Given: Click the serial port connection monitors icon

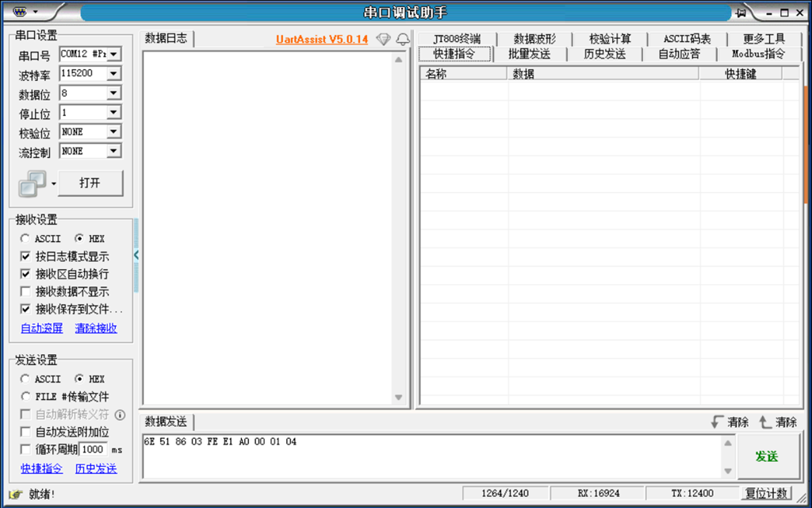Looking at the screenshot, I should [33, 183].
